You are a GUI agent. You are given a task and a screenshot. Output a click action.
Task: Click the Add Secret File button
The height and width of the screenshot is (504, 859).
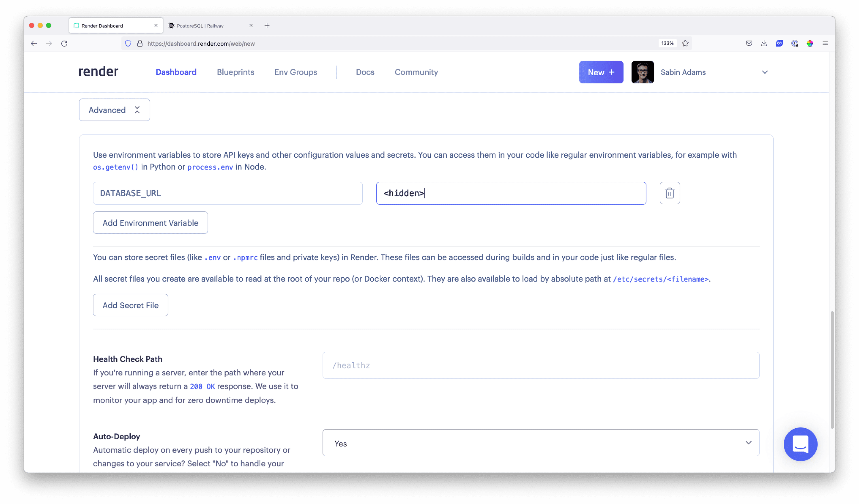130,305
